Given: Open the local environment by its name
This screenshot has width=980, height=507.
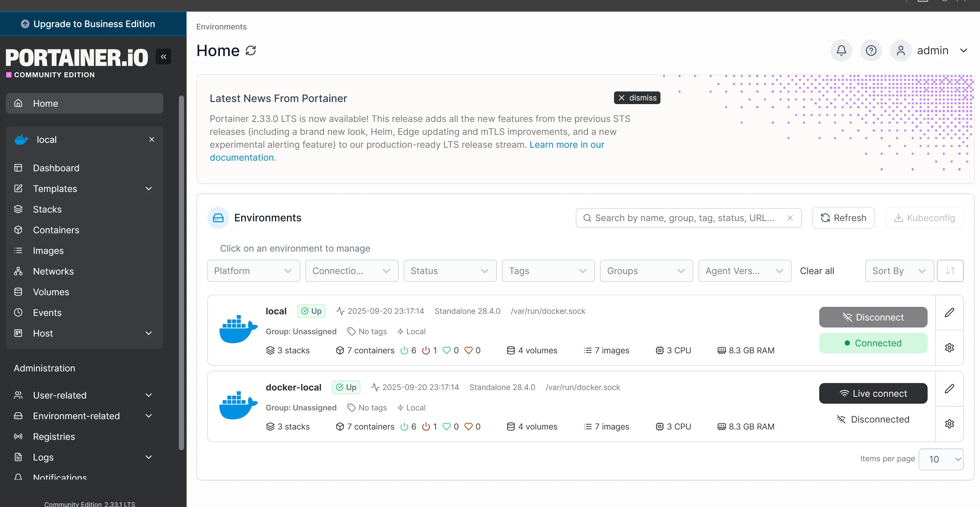Looking at the screenshot, I should pos(276,311).
